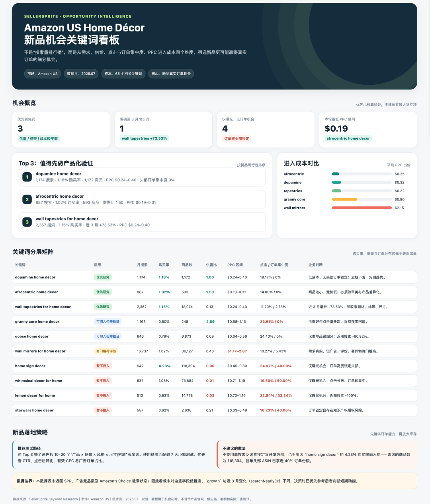Sort by the 购买率 column header
Image resolution: width=430 pixels, height=504 pixels.
point(164,265)
